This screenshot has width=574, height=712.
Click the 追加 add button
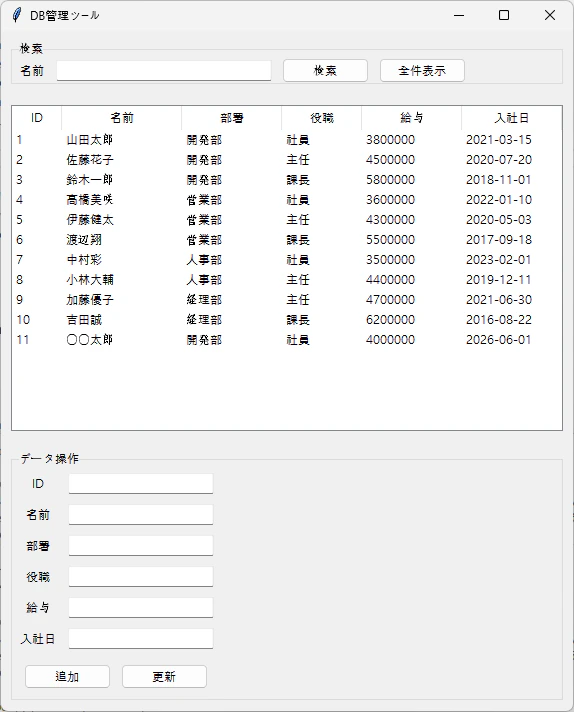(x=67, y=677)
